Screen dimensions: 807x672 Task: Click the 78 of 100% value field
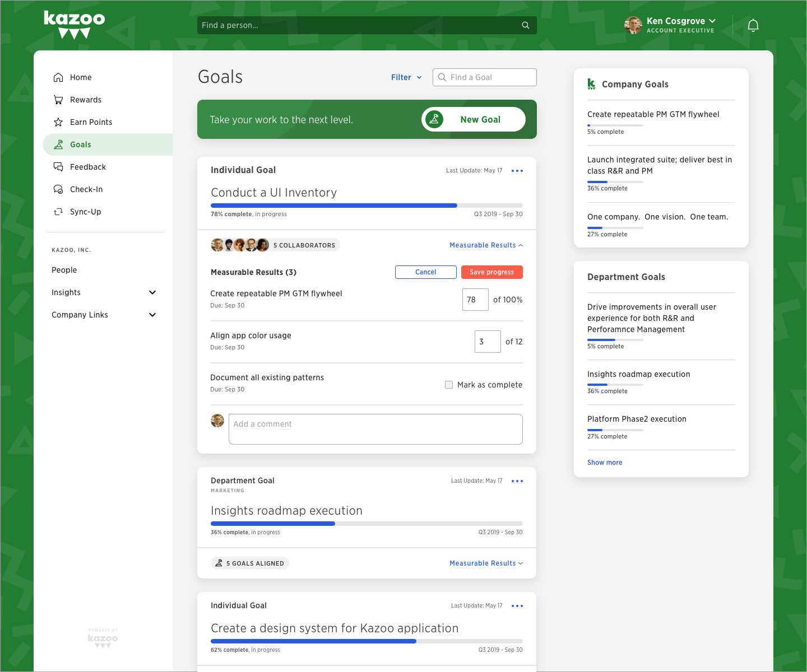point(475,300)
